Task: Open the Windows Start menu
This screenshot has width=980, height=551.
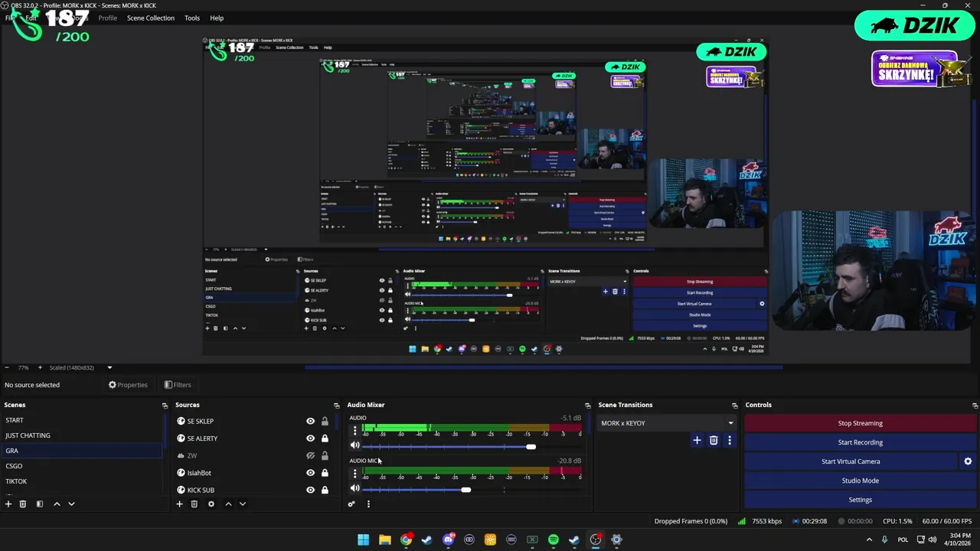Action: (x=364, y=540)
